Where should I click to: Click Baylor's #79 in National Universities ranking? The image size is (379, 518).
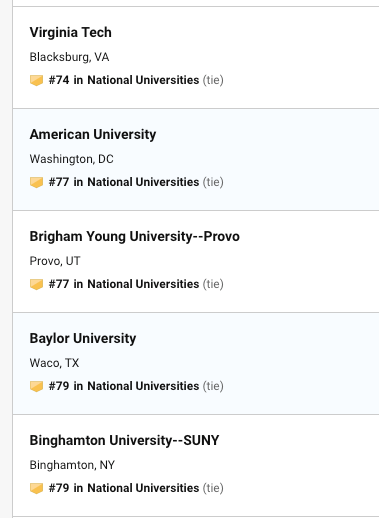tap(124, 386)
